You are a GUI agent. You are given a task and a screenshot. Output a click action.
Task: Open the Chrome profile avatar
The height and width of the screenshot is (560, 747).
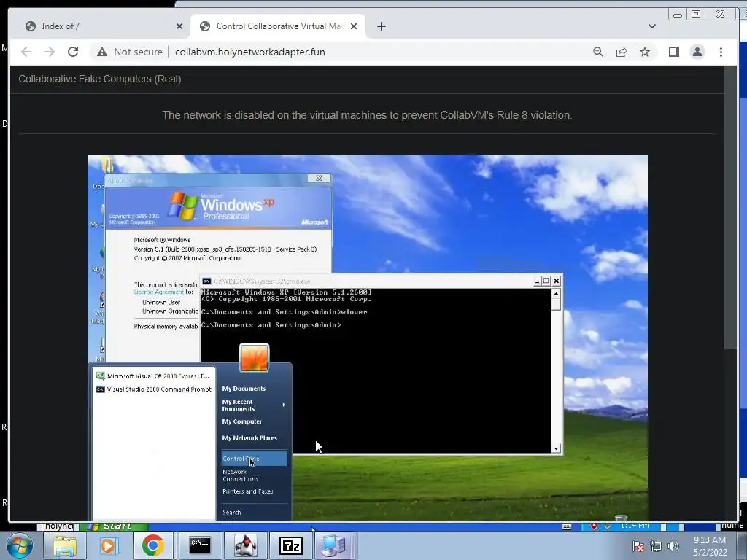coord(697,52)
